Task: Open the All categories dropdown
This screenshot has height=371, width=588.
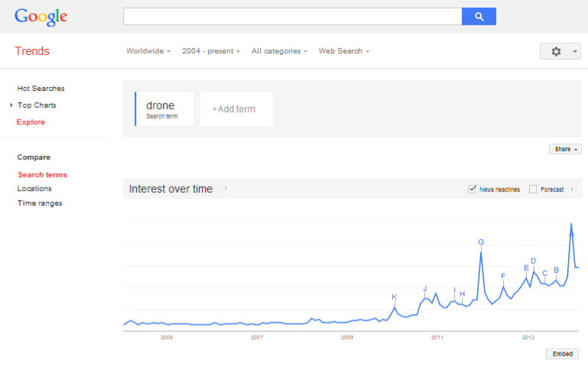Action: click(279, 51)
